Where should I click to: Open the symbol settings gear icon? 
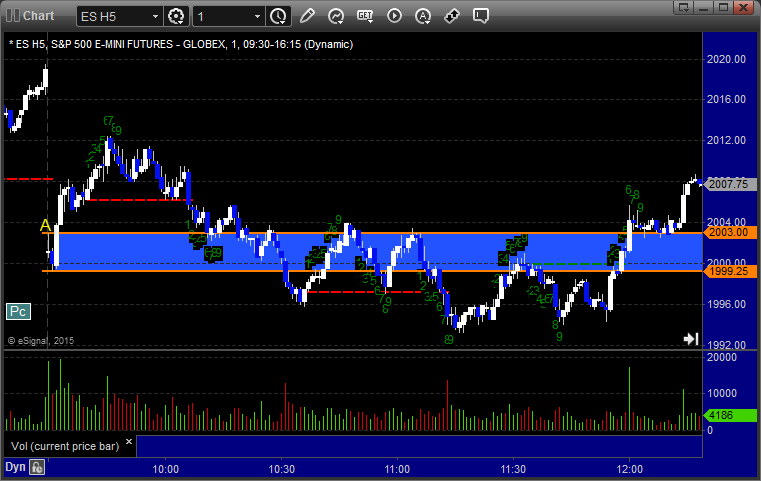coord(177,16)
